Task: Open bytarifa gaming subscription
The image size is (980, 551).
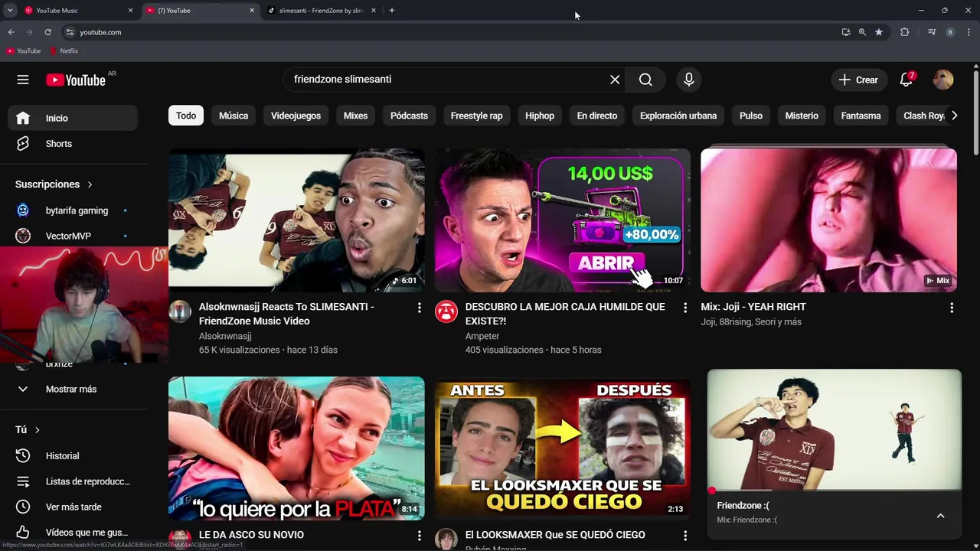Action: coord(73,210)
